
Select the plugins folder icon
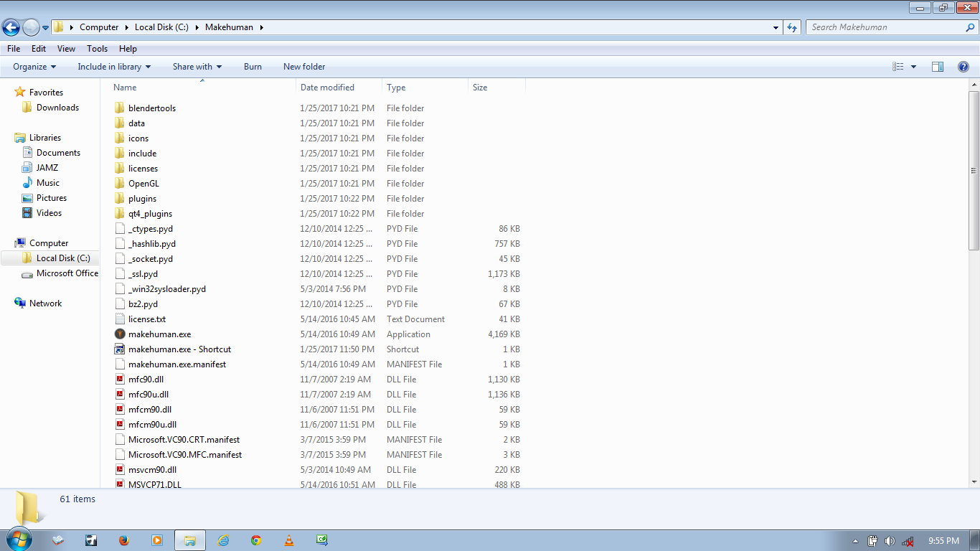[120, 199]
